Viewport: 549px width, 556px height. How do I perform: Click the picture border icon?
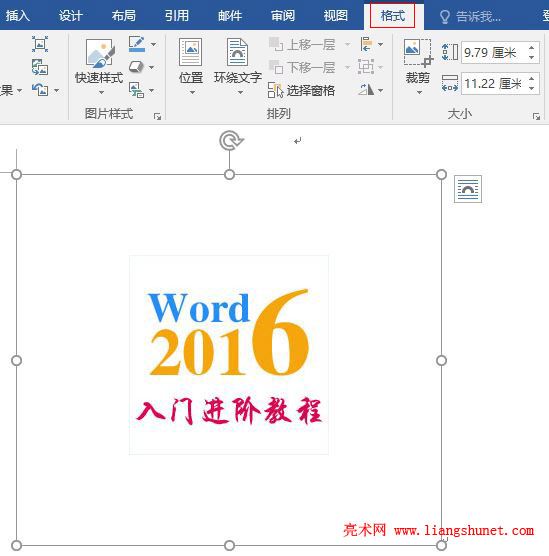(x=137, y=44)
